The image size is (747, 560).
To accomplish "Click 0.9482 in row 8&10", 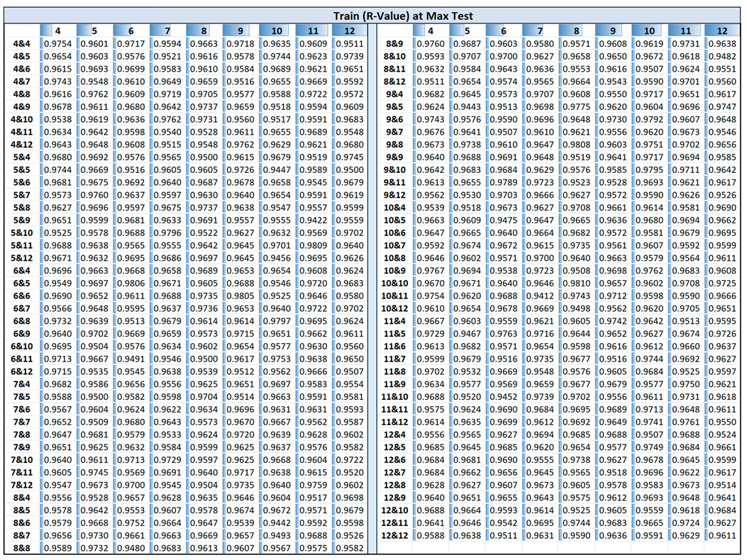I will click(722, 56).
